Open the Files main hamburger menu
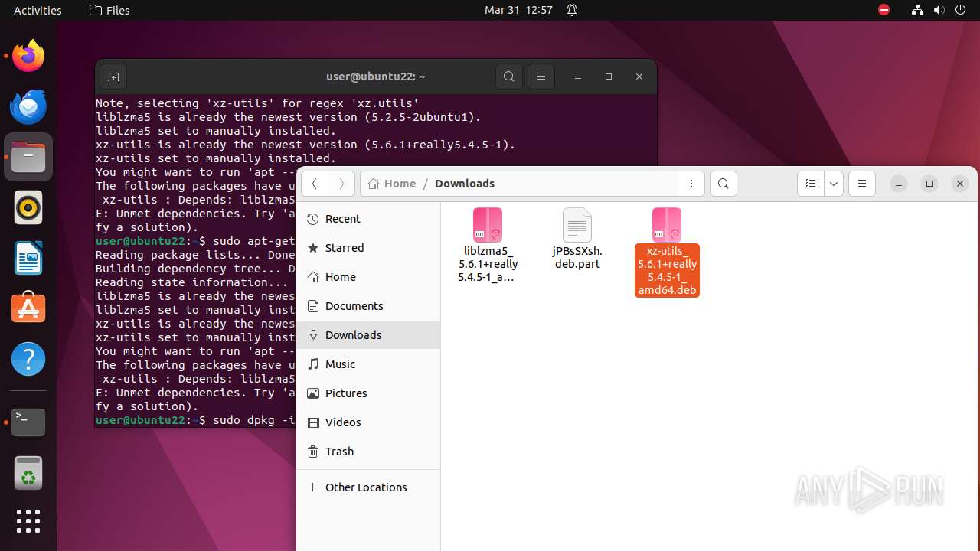980x551 pixels. click(862, 184)
